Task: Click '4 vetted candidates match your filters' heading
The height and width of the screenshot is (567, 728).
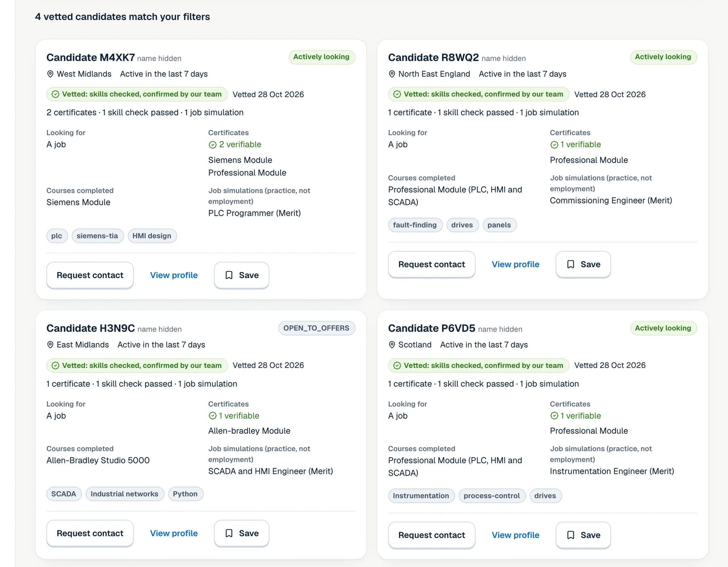Action: [123, 17]
